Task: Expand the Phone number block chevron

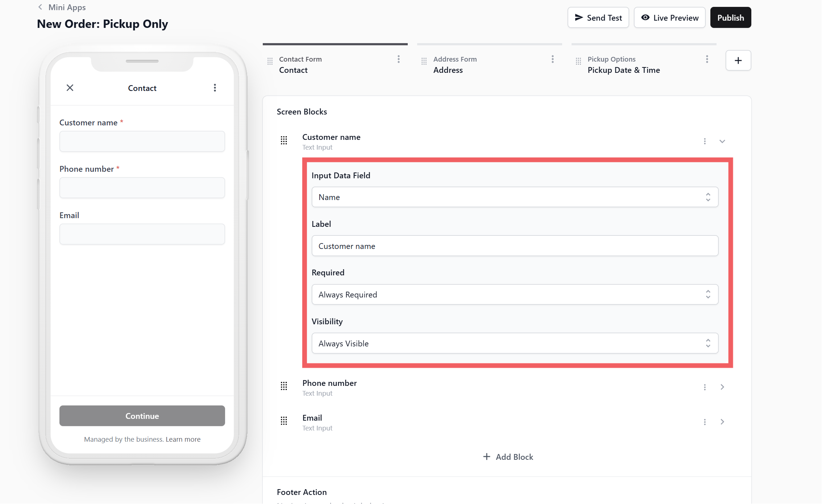Action: pyautogui.click(x=722, y=387)
